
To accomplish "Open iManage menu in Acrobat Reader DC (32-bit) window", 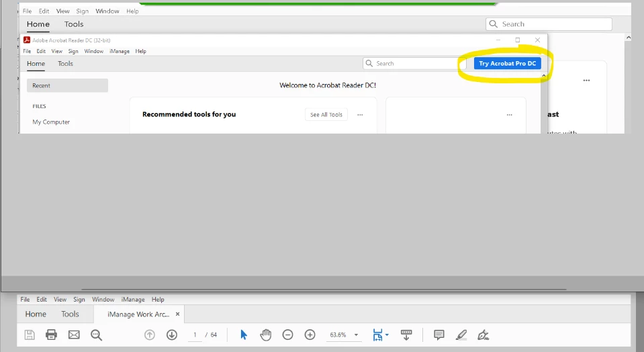I will coord(120,51).
